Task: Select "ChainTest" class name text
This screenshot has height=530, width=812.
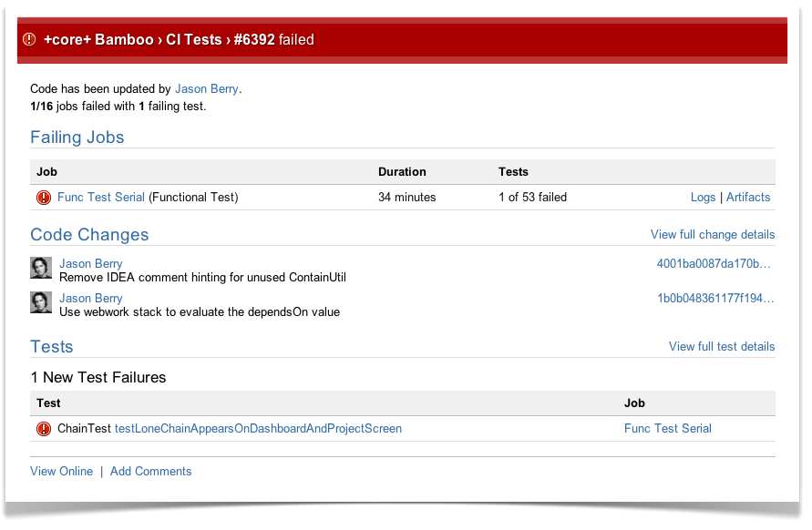Action: coord(85,429)
